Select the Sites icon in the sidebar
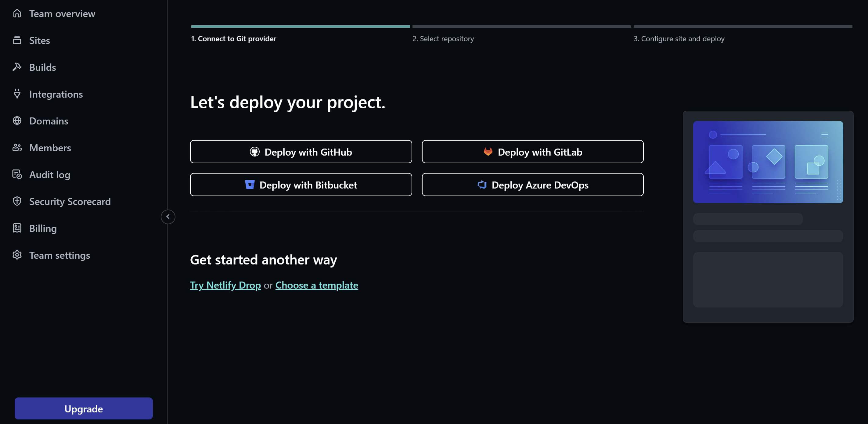The width and height of the screenshot is (868, 424). point(17,40)
